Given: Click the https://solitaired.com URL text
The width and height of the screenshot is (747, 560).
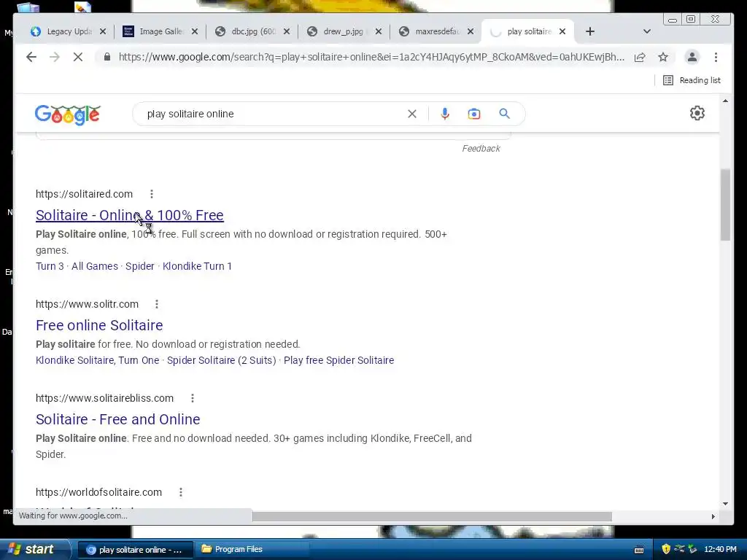Looking at the screenshot, I should (x=85, y=194).
